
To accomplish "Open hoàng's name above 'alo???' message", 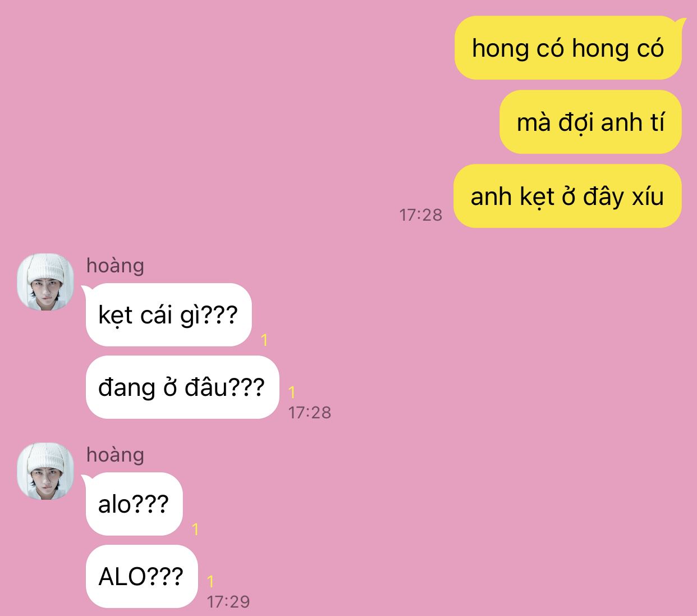I will point(115,454).
